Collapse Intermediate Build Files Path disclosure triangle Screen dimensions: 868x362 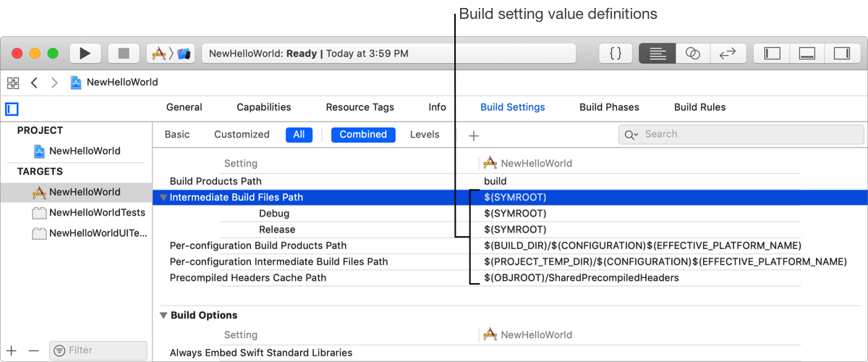pos(163,198)
